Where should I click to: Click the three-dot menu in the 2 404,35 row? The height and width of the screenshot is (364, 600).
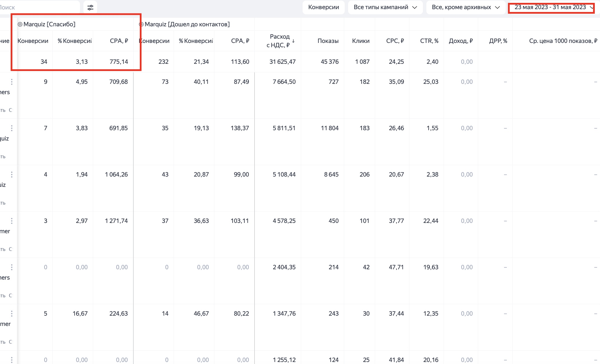tap(12, 267)
